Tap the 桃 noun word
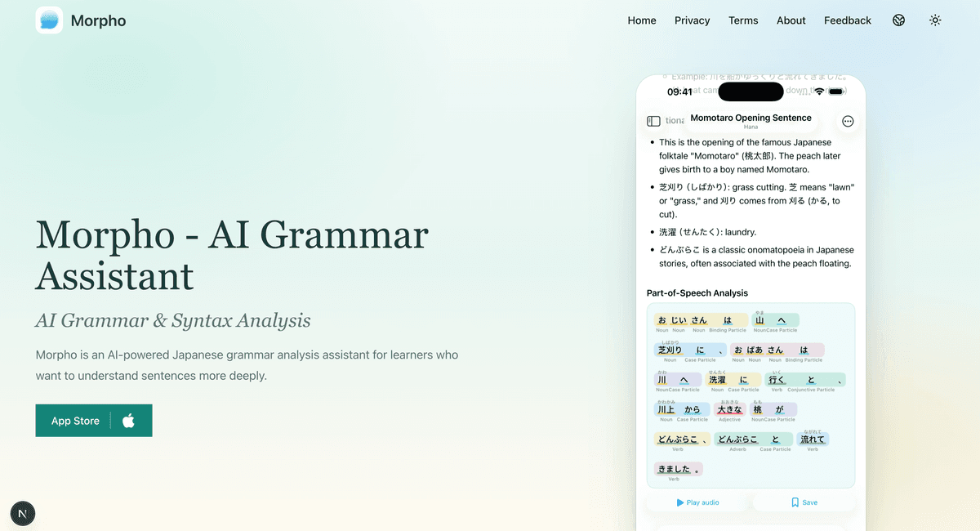This screenshot has height=531, width=980. click(x=757, y=409)
